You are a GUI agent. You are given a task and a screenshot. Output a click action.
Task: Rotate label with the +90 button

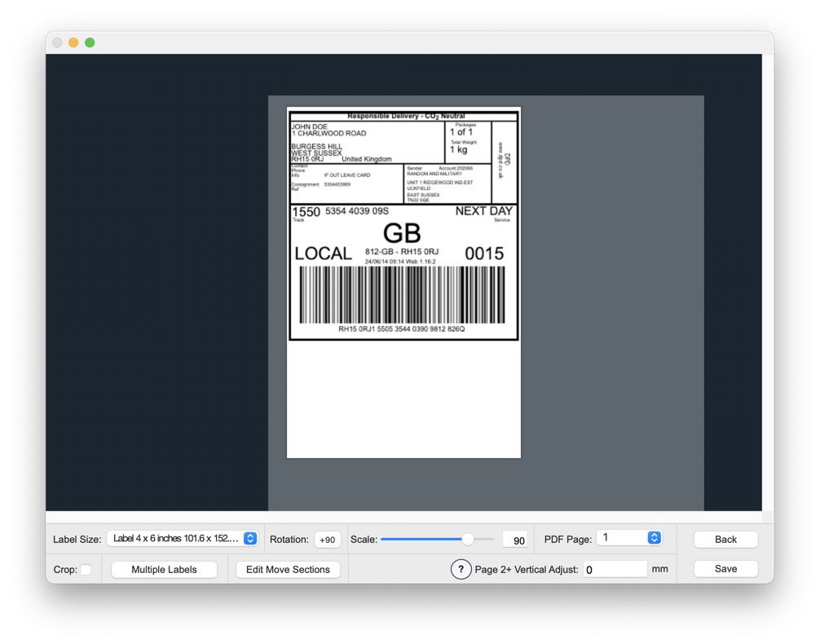tap(328, 540)
